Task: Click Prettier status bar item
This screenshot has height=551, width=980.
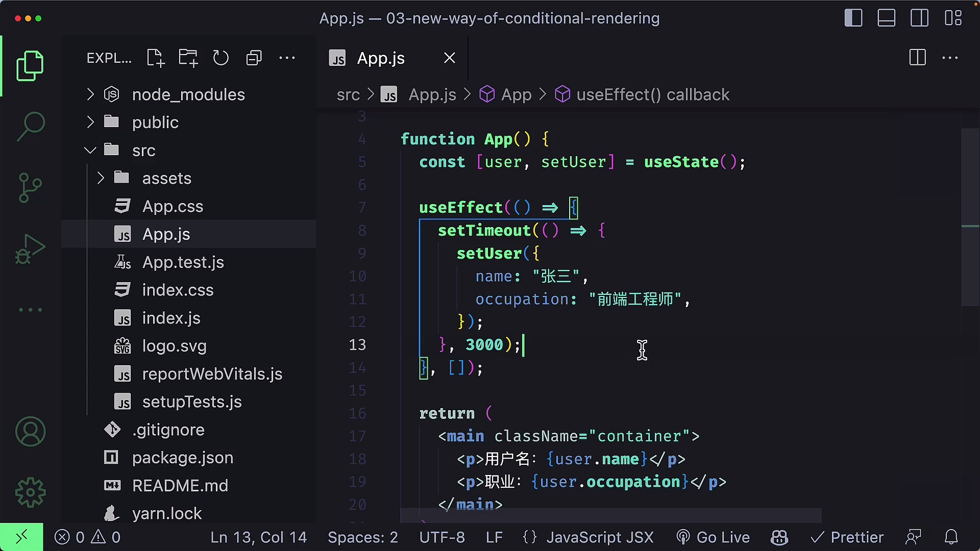Action: click(x=847, y=537)
